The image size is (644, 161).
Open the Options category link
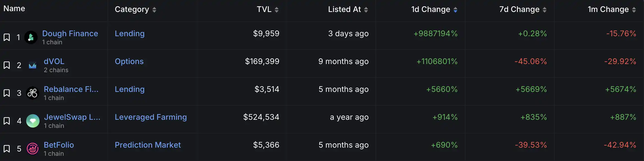pyautogui.click(x=129, y=61)
